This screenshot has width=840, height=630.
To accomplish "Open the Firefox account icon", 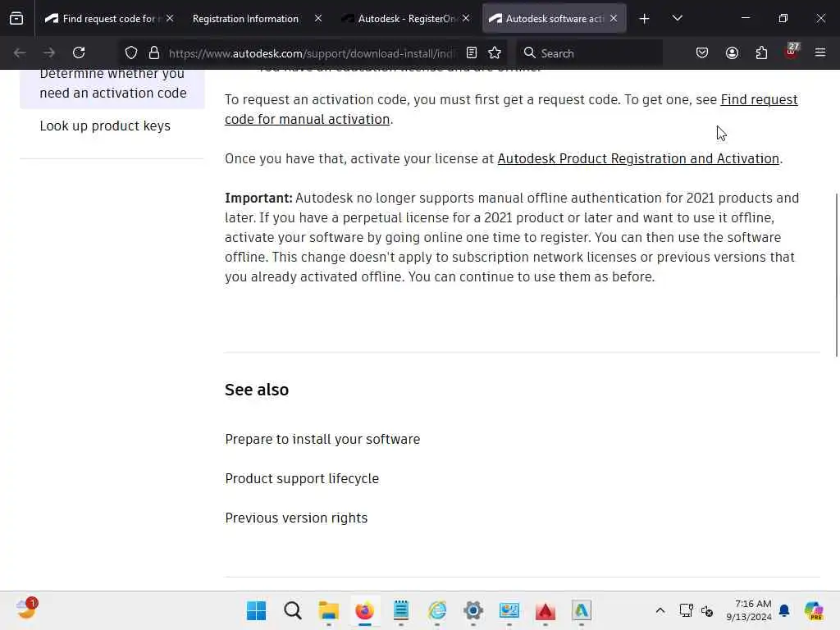I will pos(732,52).
